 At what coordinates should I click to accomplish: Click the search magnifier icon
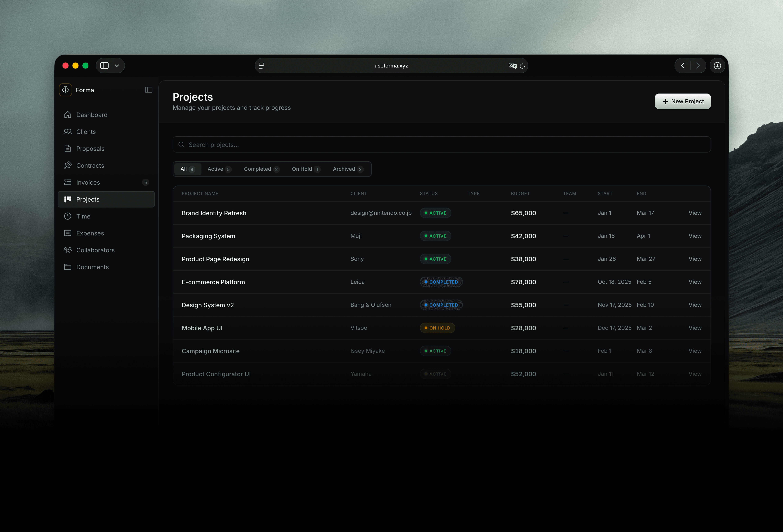click(x=181, y=145)
